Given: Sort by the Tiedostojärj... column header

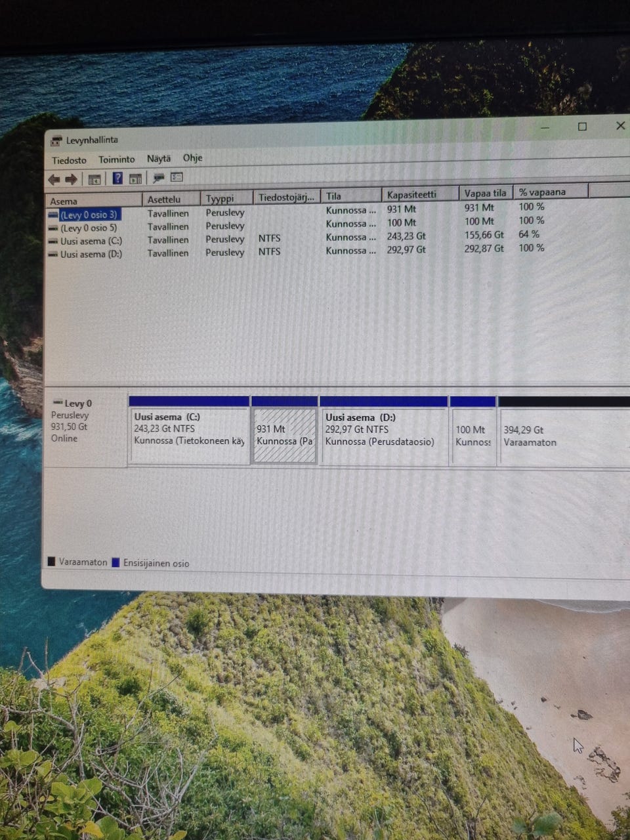Looking at the screenshot, I should (287, 197).
